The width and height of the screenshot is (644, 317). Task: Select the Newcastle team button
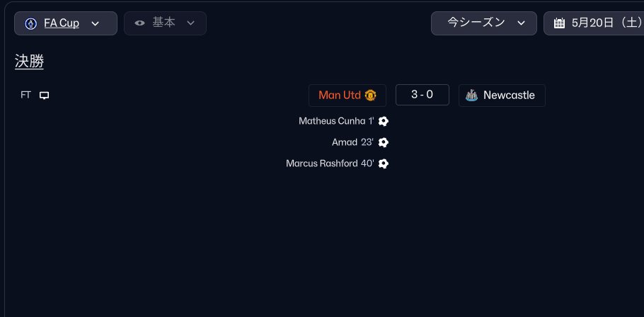(502, 96)
